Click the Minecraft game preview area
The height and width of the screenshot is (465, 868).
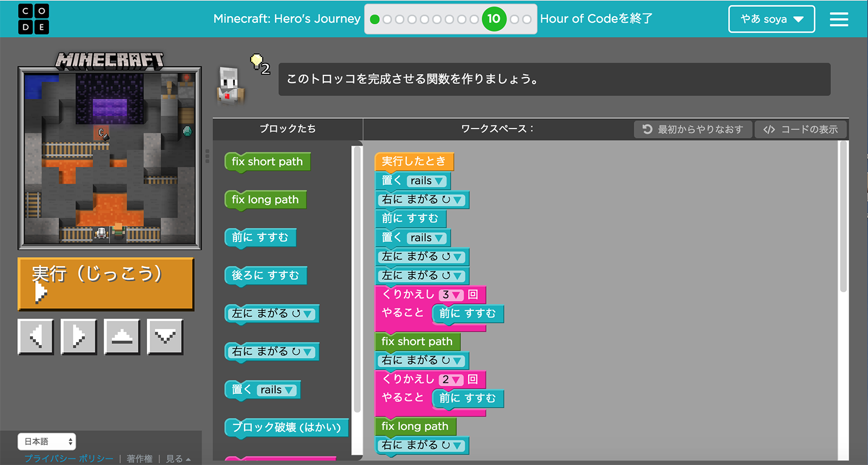pyautogui.click(x=110, y=158)
